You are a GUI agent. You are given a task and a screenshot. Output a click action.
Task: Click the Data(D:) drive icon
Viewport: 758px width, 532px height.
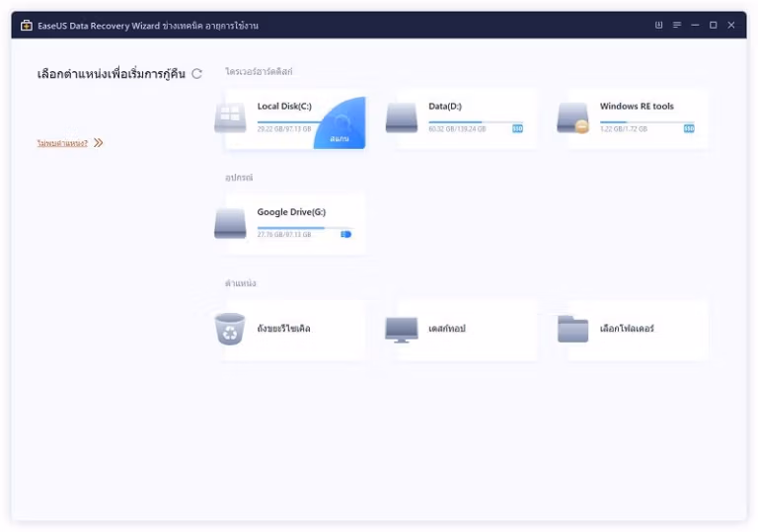click(402, 117)
